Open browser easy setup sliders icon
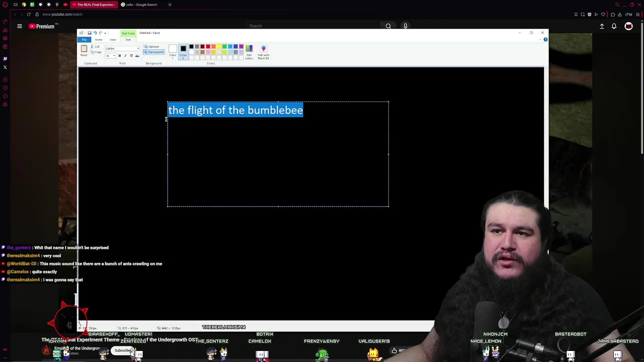 click(638, 14)
